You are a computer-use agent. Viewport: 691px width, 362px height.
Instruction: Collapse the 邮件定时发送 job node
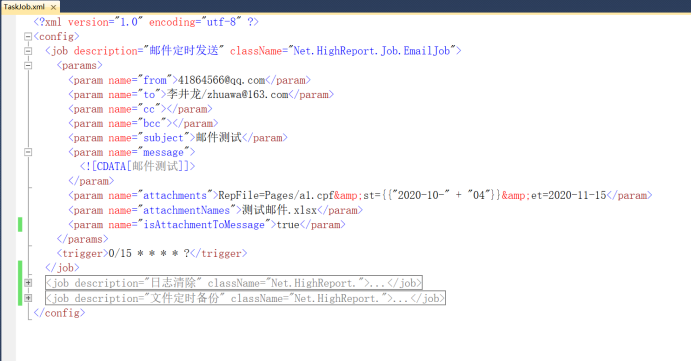[28, 51]
